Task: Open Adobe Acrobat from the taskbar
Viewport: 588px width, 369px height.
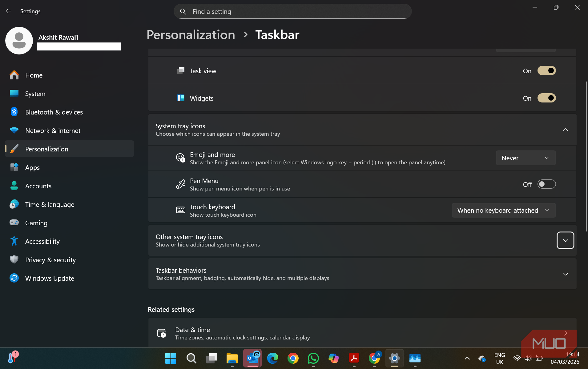Action: click(354, 358)
